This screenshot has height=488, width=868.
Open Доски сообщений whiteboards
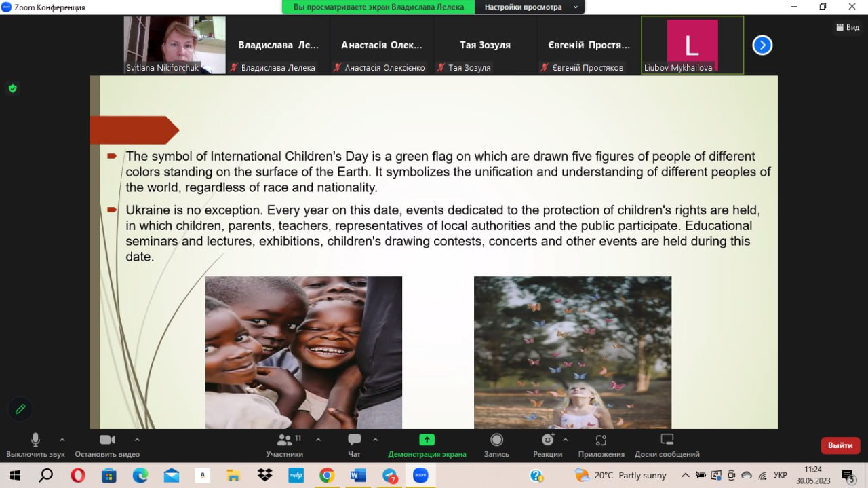pyautogui.click(x=667, y=445)
